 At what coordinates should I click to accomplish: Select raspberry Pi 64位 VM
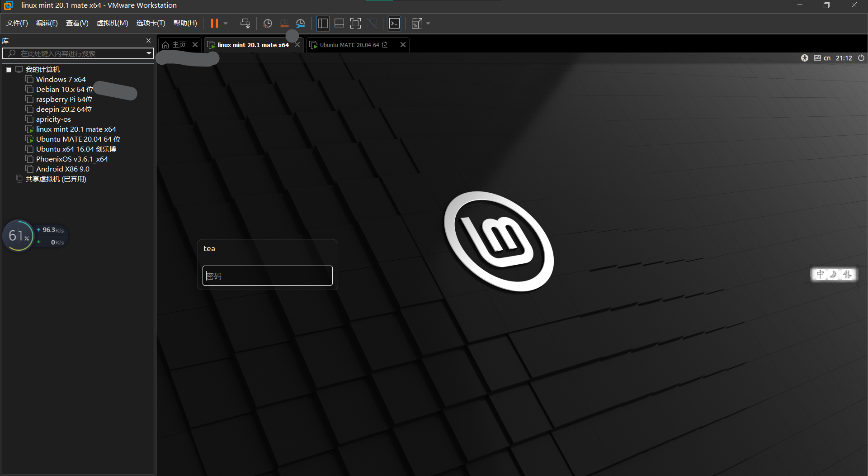point(64,100)
